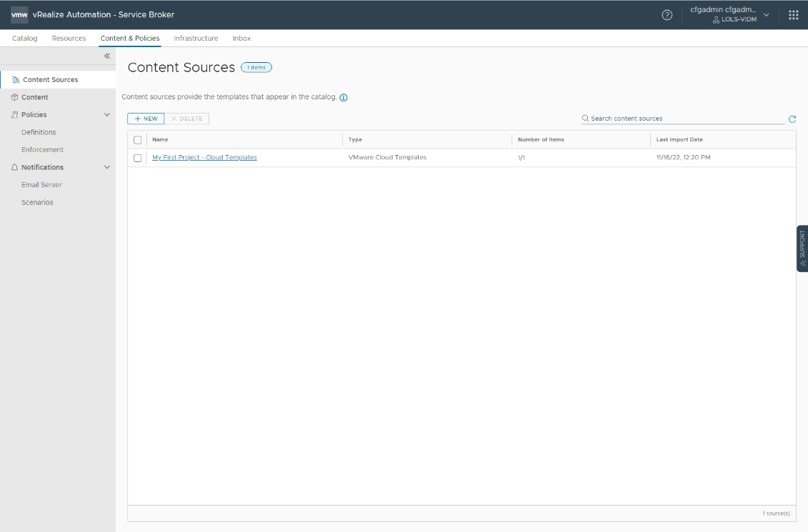Click the info icon beside catalog description

[x=344, y=97]
